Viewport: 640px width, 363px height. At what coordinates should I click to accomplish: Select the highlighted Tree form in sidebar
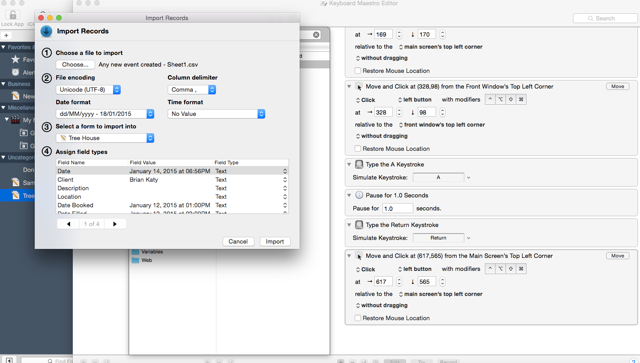(18, 196)
